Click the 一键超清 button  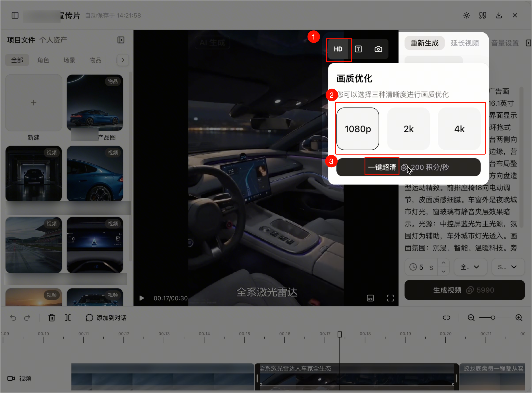[408, 167]
